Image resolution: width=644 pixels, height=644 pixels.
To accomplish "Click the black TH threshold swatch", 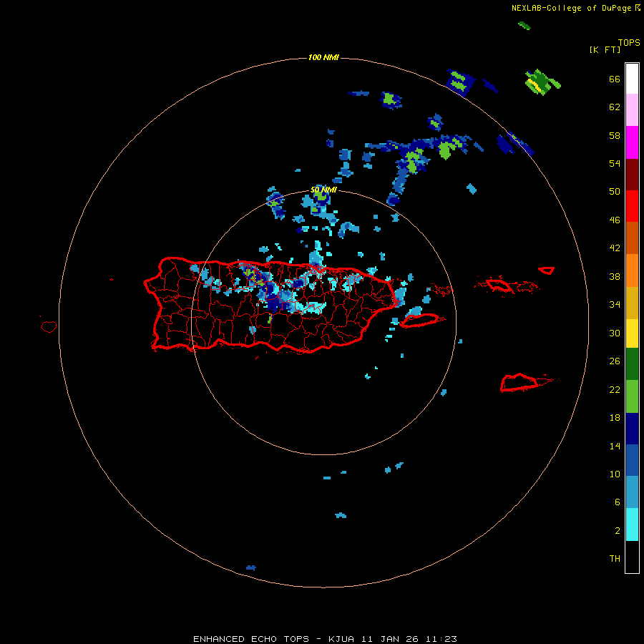I will click(632, 557).
